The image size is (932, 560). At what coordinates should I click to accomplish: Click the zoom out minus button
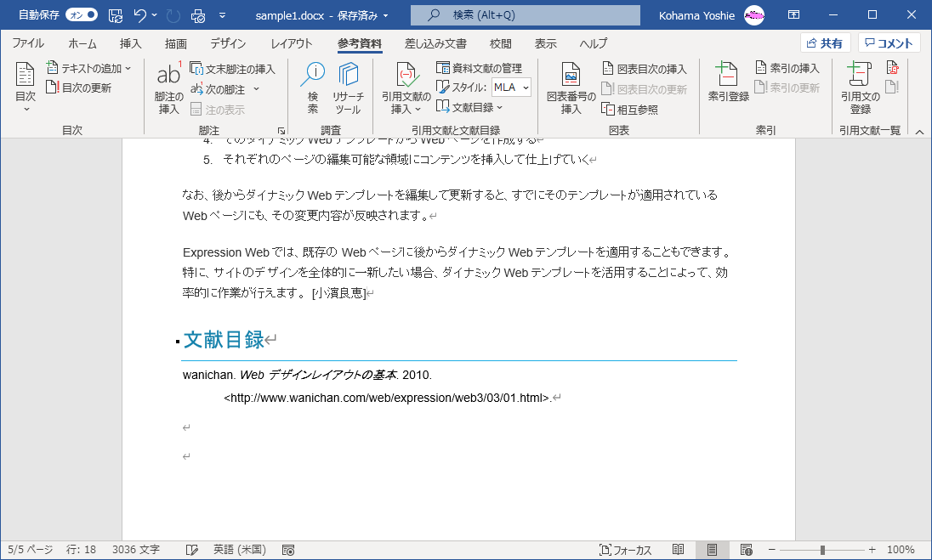771,550
